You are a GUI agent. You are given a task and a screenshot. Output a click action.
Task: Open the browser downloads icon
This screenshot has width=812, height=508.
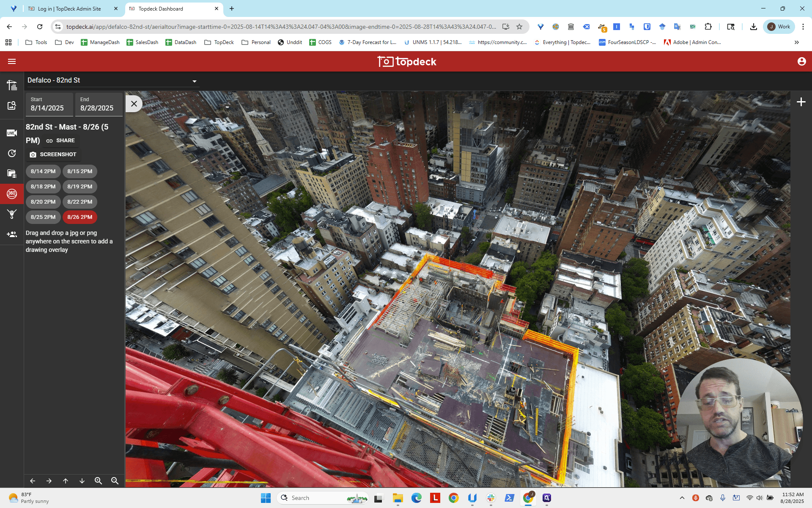[754, 27]
